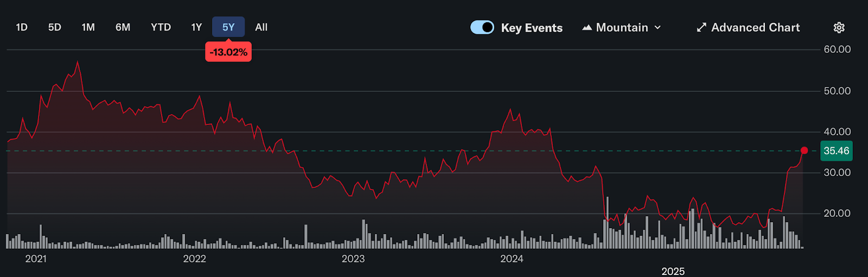Click the Key Events label
The image size is (868, 277).
[532, 28]
